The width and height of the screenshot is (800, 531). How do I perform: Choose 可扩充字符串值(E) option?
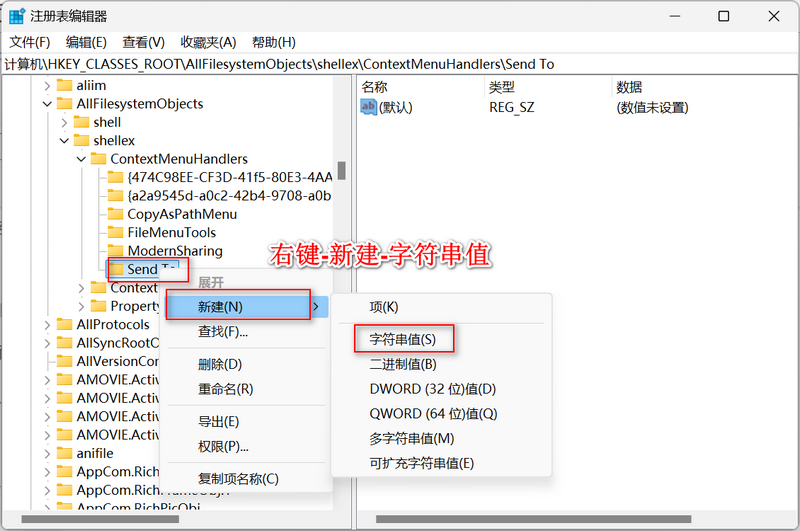[421, 463]
